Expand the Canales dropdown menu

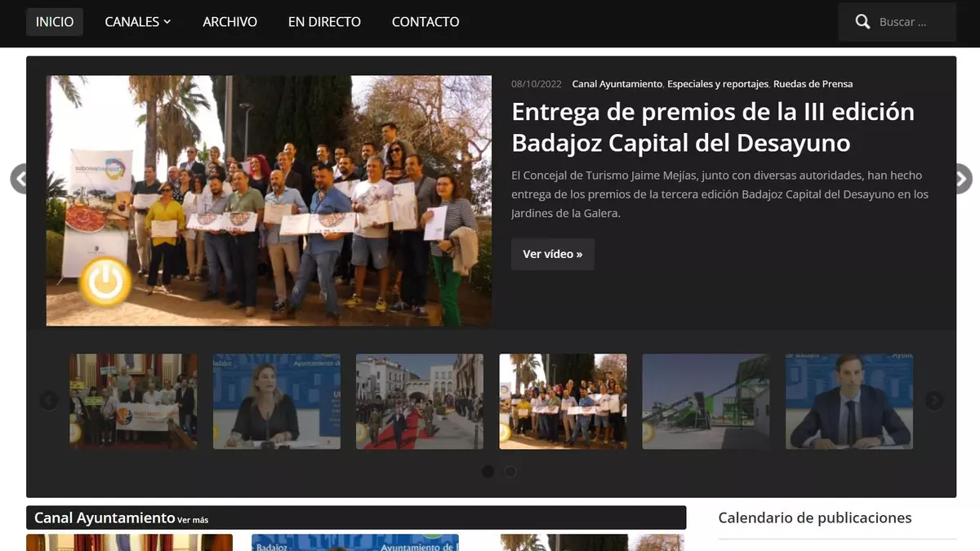tap(138, 22)
